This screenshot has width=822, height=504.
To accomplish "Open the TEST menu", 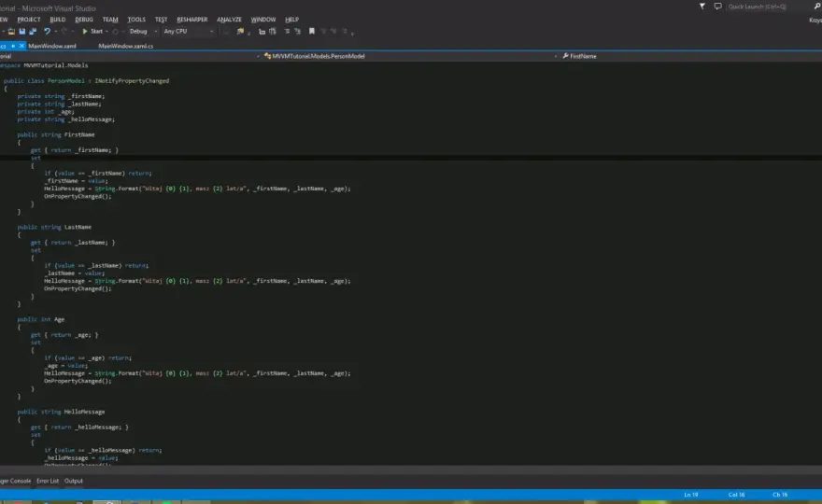I will 161,20.
